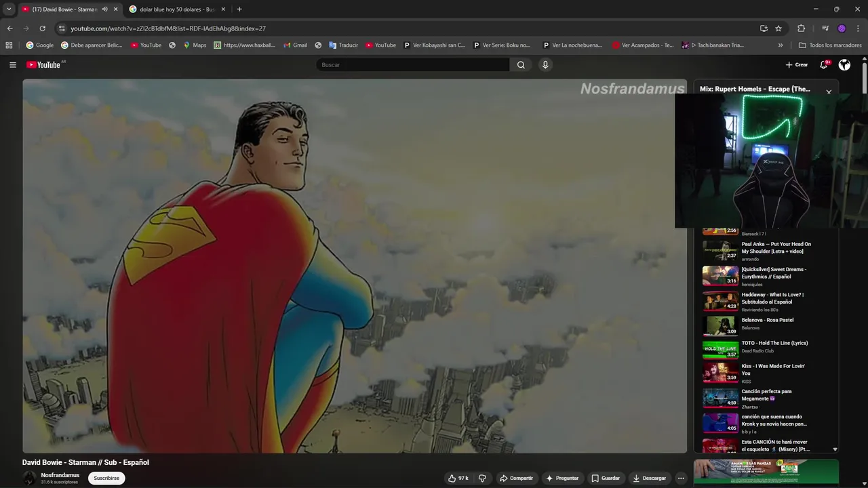Go back with browser back arrow
This screenshot has width=868, height=488.
pos(9,28)
